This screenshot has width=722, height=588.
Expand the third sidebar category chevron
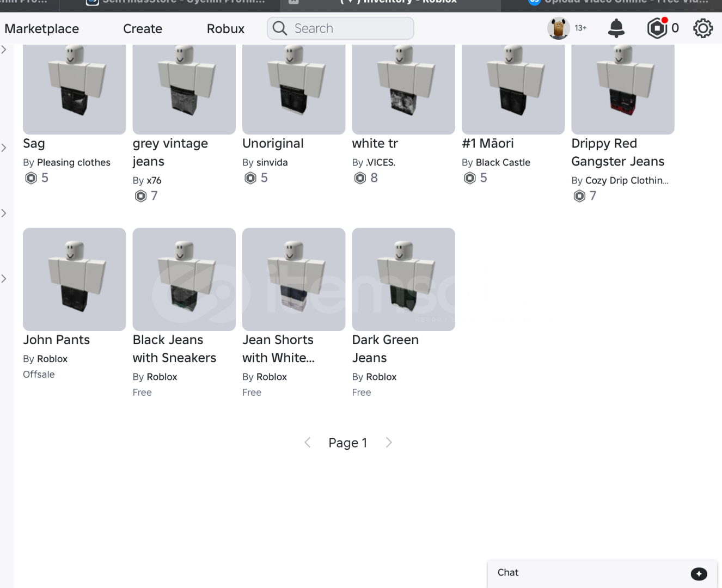coord(4,213)
